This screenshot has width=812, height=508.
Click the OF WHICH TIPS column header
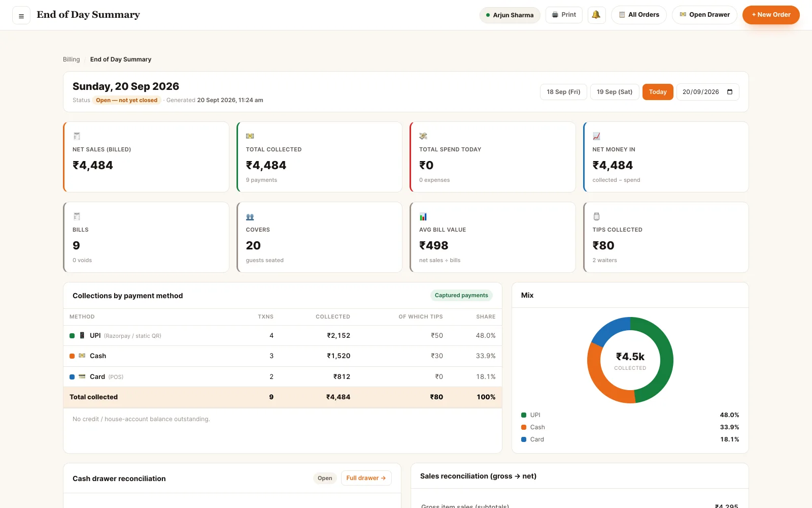click(x=421, y=316)
